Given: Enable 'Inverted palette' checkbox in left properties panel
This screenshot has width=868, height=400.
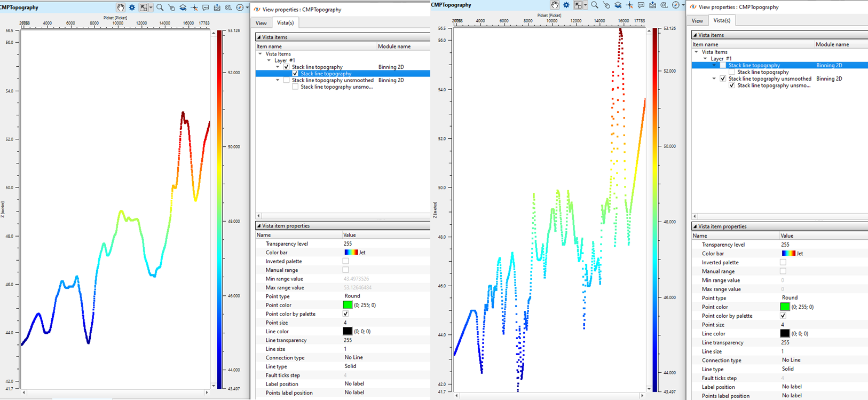Looking at the screenshot, I should click(345, 261).
